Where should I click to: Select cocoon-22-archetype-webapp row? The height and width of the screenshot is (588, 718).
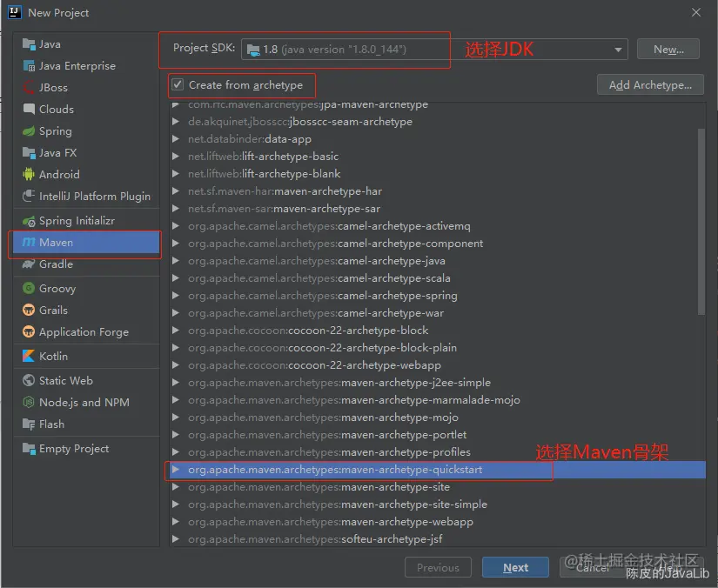437,365
